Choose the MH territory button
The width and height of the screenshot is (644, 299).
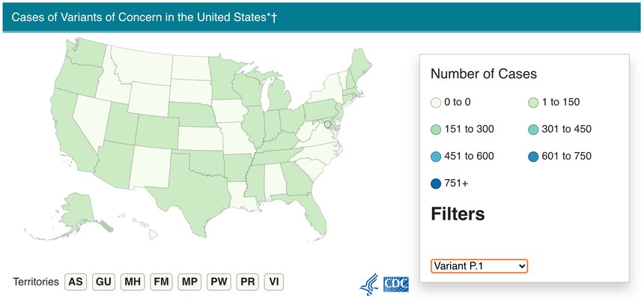coord(133,282)
